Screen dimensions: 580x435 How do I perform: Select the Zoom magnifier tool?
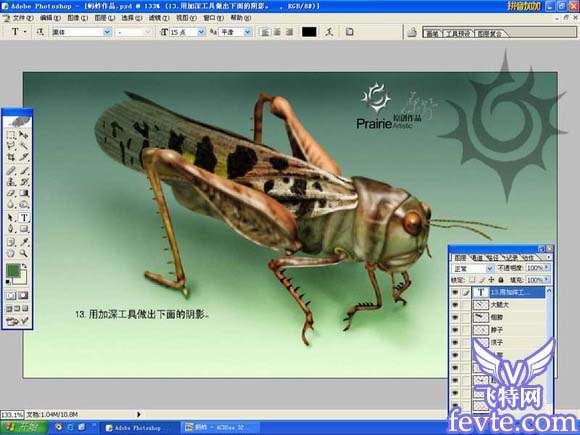pyautogui.click(x=24, y=253)
